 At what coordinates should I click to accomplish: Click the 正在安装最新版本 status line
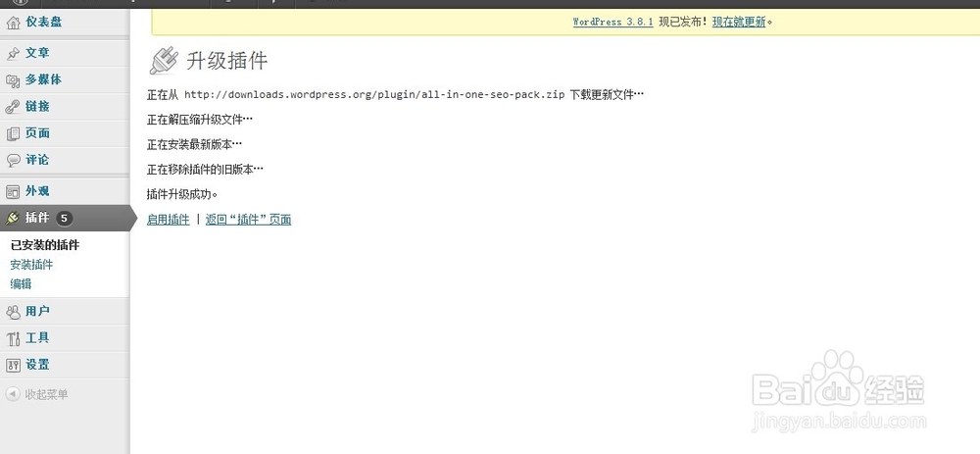[x=194, y=144]
